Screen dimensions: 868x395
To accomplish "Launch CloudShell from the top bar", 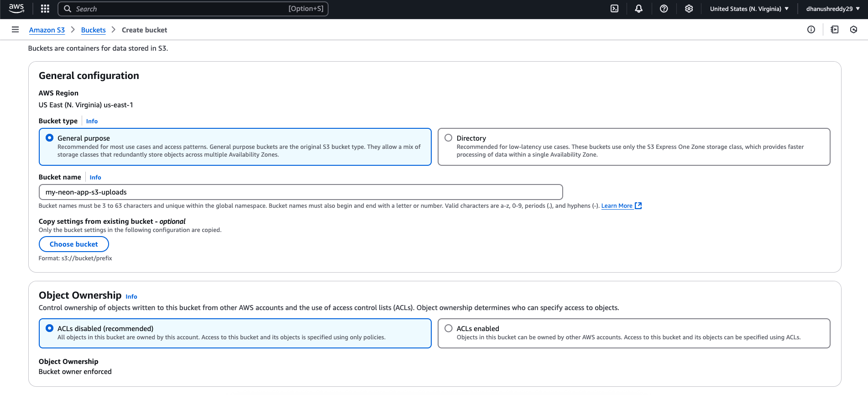I will click(x=615, y=9).
